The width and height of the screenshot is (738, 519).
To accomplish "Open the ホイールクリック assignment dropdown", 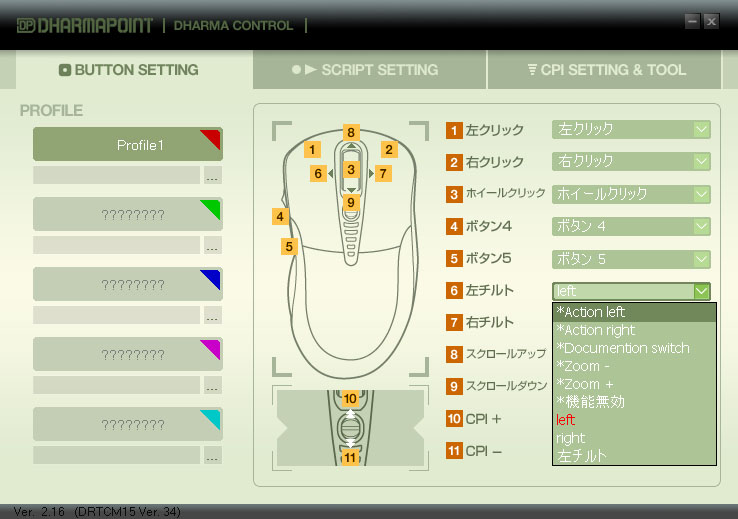I will point(631,194).
